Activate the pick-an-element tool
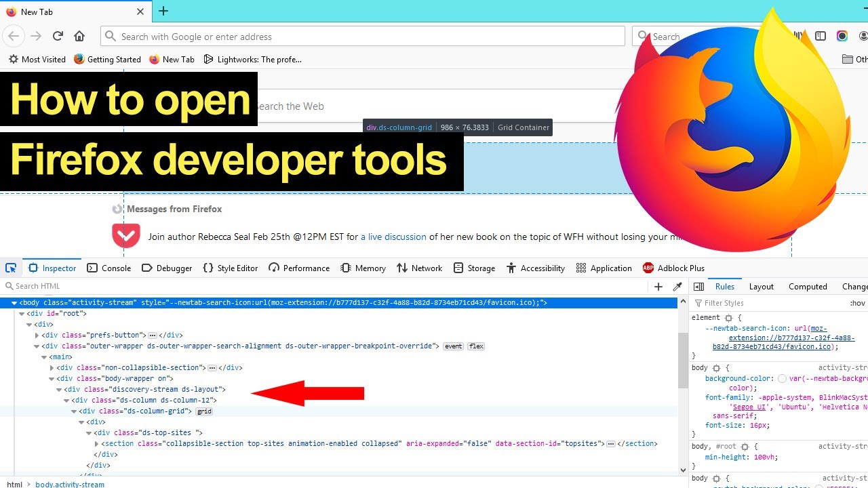This screenshot has width=868, height=488. (x=11, y=268)
